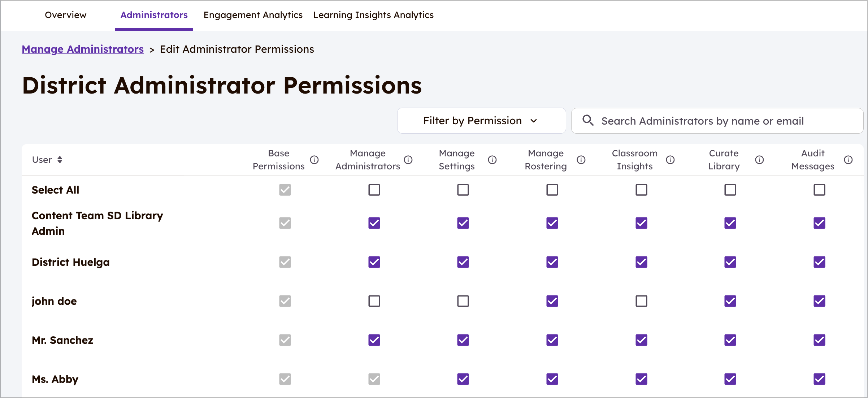868x398 pixels.
Task: Select the Learning Insights Analytics section
Action: click(x=373, y=15)
